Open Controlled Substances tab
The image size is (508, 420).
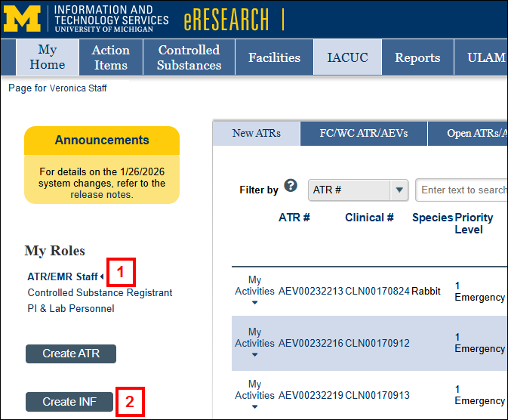pyautogui.click(x=189, y=57)
